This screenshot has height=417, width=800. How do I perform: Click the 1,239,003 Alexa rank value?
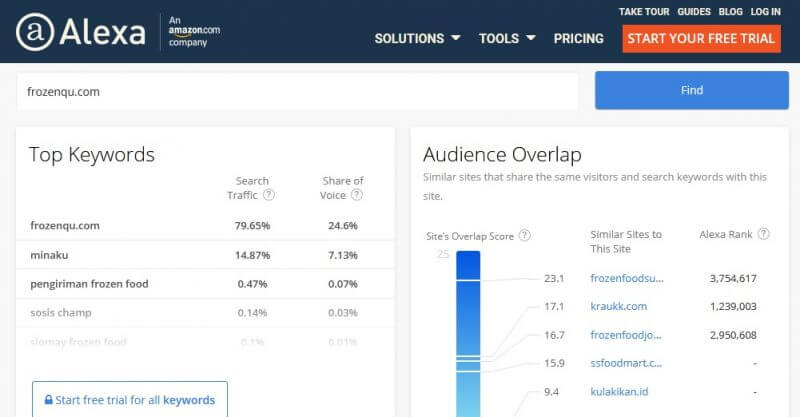point(733,306)
